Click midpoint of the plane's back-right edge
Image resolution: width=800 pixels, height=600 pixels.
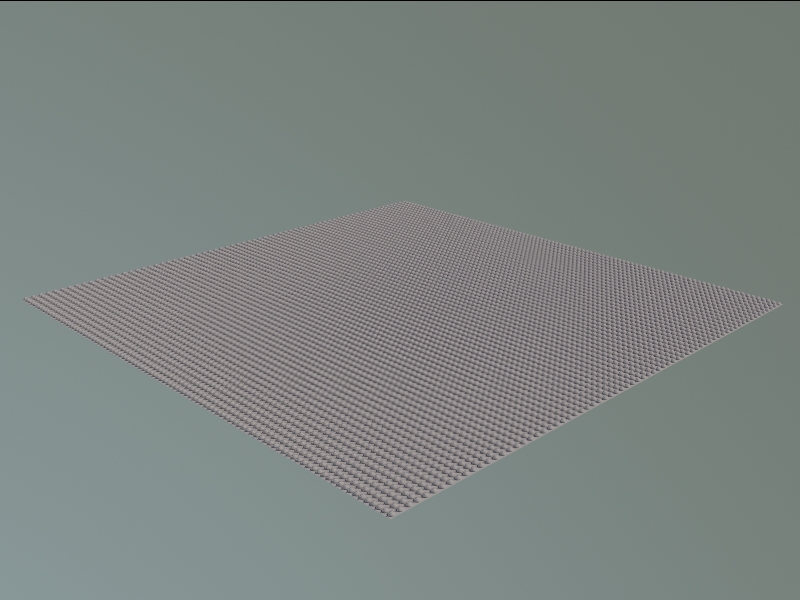pos(592,251)
